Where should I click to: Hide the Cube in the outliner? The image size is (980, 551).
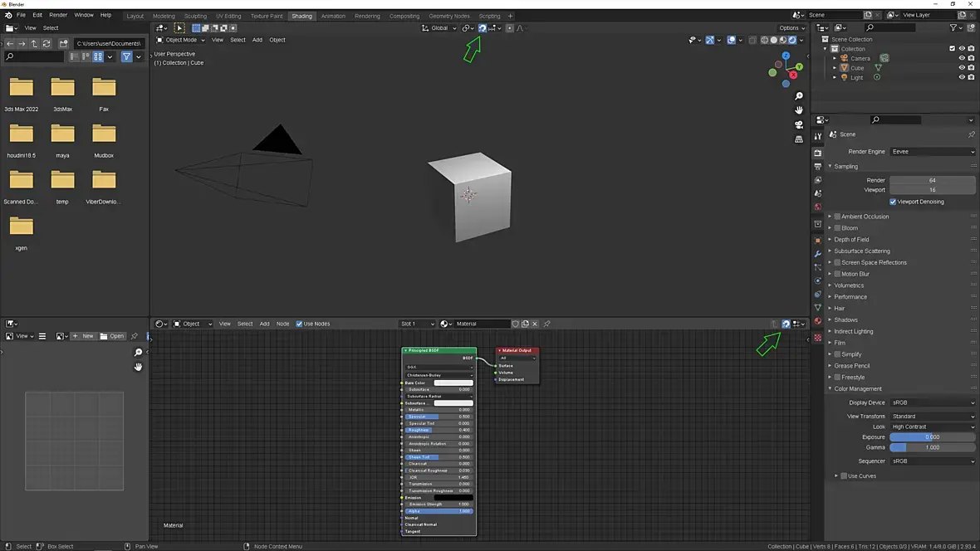click(962, 68)
